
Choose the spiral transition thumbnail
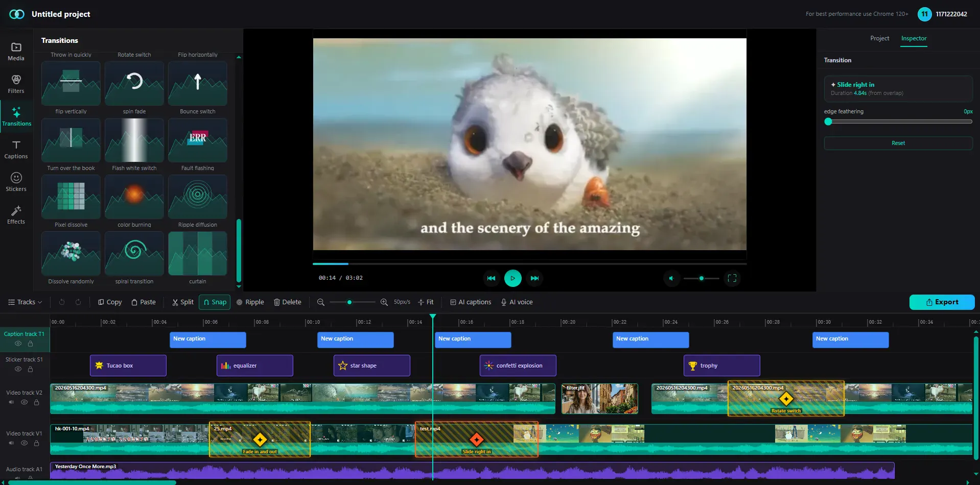(x=134, y=253)
